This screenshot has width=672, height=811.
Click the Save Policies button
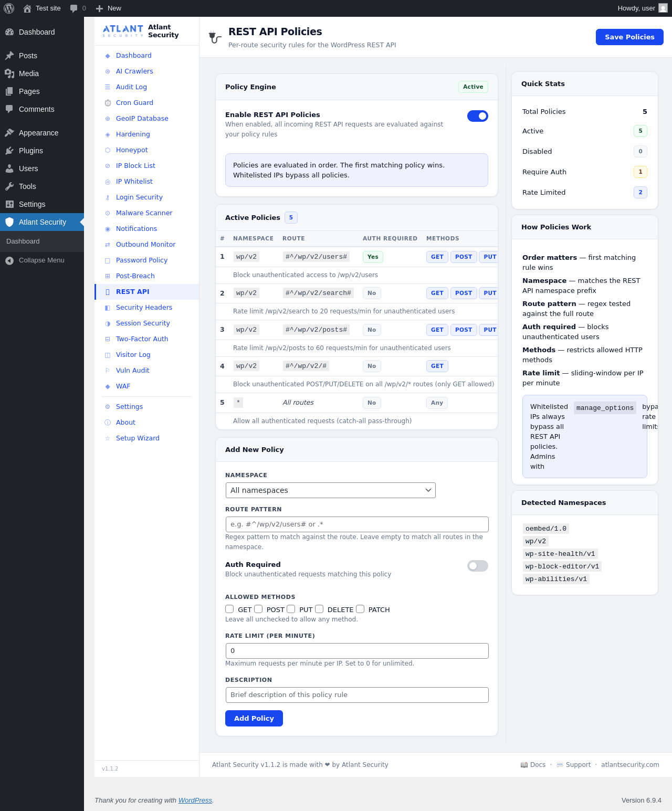[x=629, y=37]
